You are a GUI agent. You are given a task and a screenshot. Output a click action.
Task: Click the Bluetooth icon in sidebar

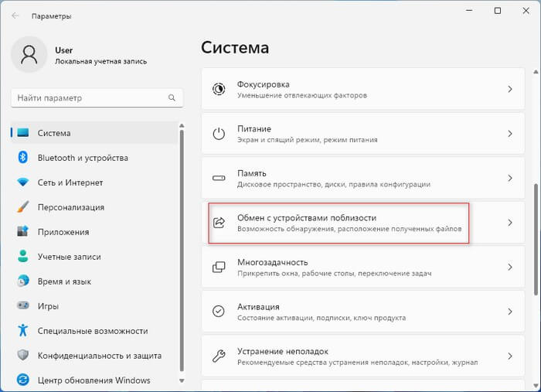22,158
